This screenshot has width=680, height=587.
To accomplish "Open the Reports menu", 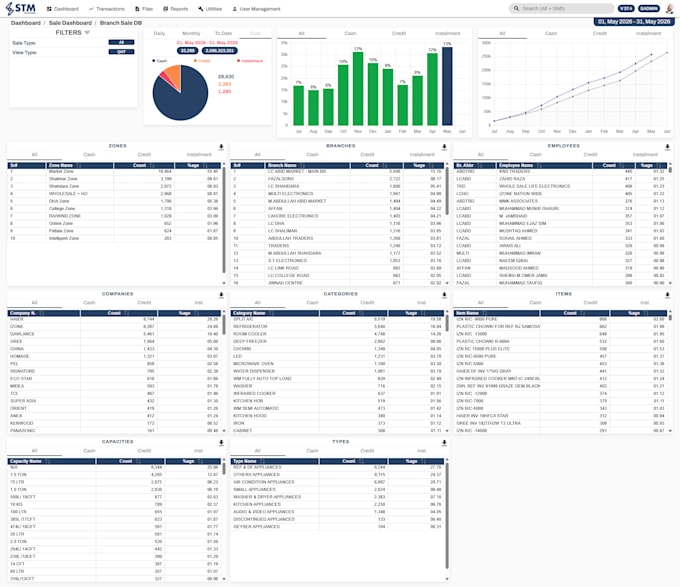I will (x=176, y=9).
